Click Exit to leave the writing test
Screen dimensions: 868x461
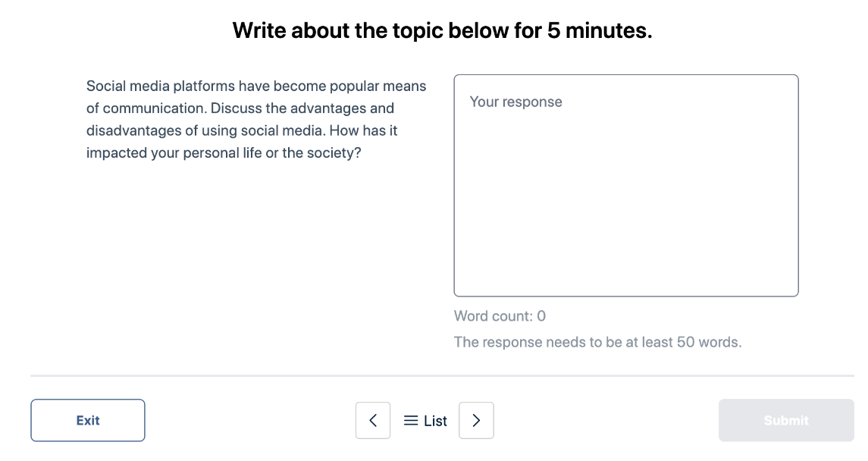pyautogui.click(x=87, y=420)
